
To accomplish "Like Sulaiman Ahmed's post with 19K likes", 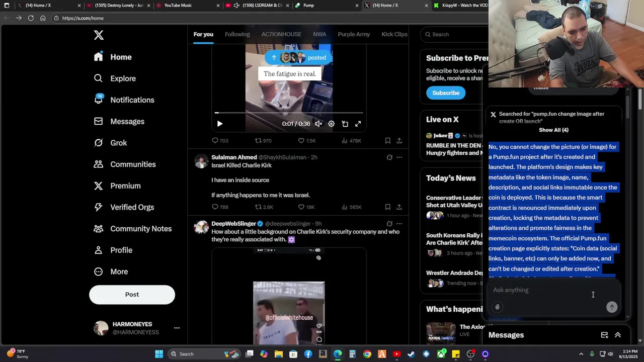I will click(306, 207).
